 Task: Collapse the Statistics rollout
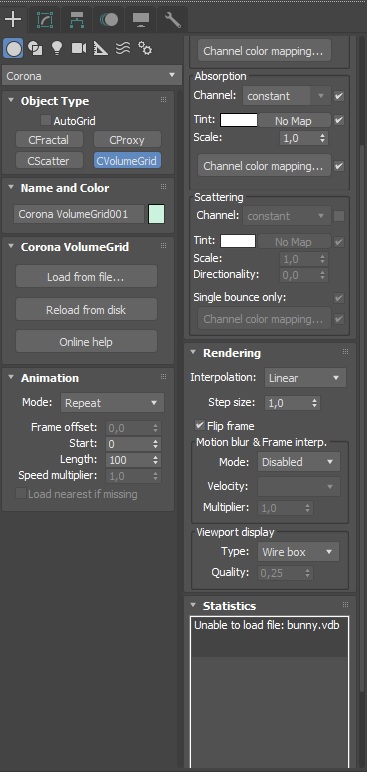click(x=229, y=606)
